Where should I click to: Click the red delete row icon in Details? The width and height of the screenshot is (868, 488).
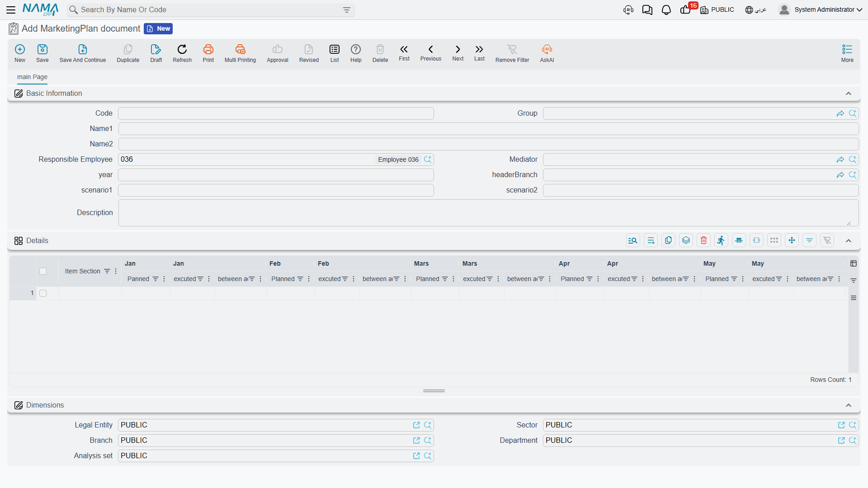tap(703, 240)
